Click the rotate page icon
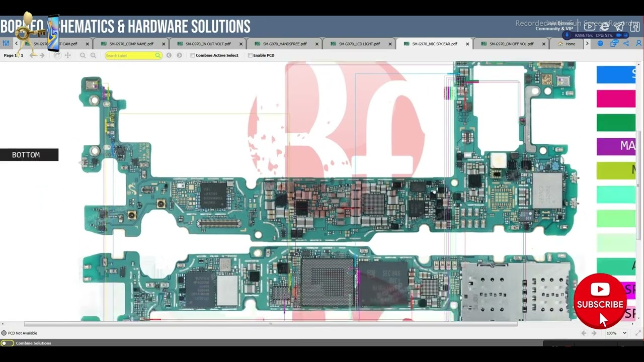The image size is (644, 362). click(57, 55)
